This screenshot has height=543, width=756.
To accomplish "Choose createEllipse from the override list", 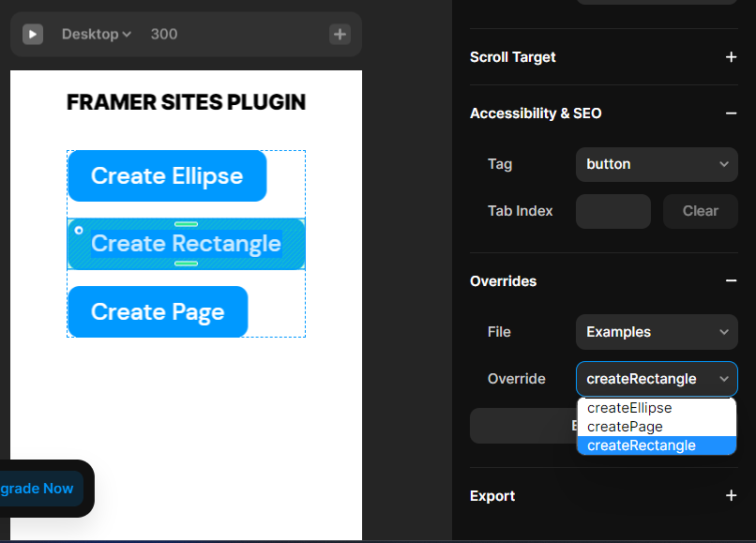I will tap(657, 408).
